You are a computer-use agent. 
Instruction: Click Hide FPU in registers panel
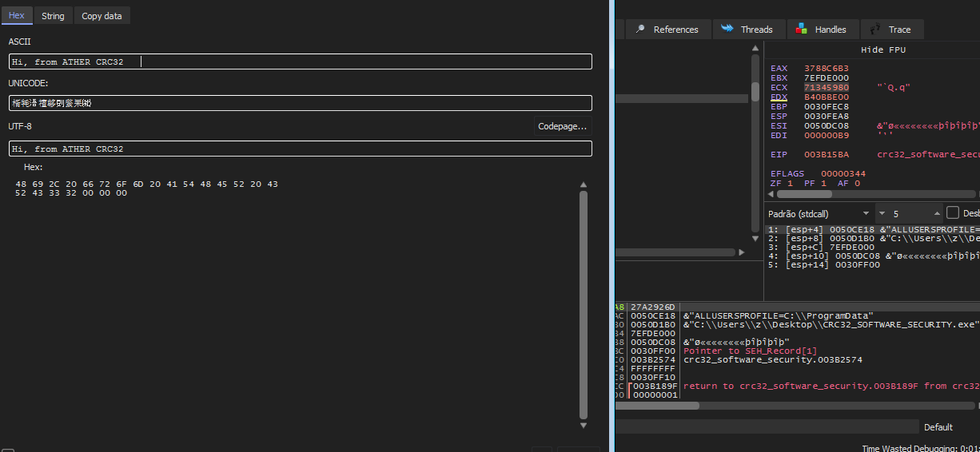(x=883, y=50)
